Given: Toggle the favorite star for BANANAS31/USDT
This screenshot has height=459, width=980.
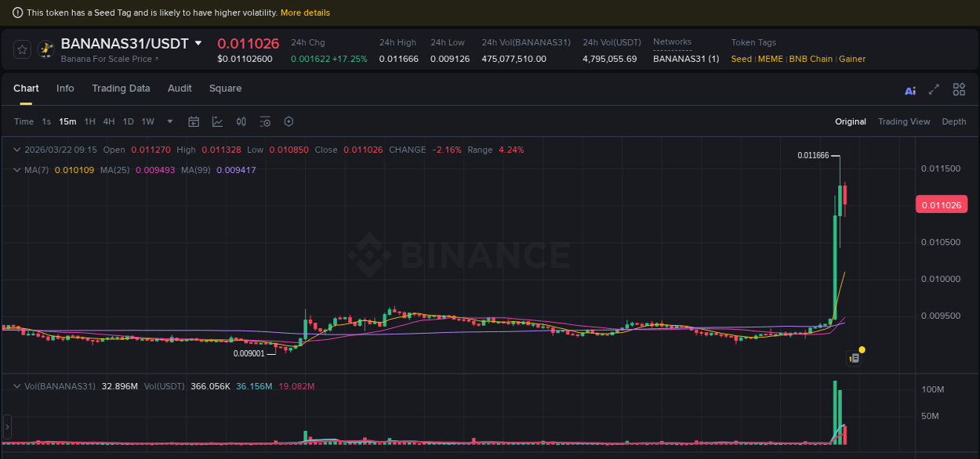Looking at the screenshot, I should [x=22, y=49].
